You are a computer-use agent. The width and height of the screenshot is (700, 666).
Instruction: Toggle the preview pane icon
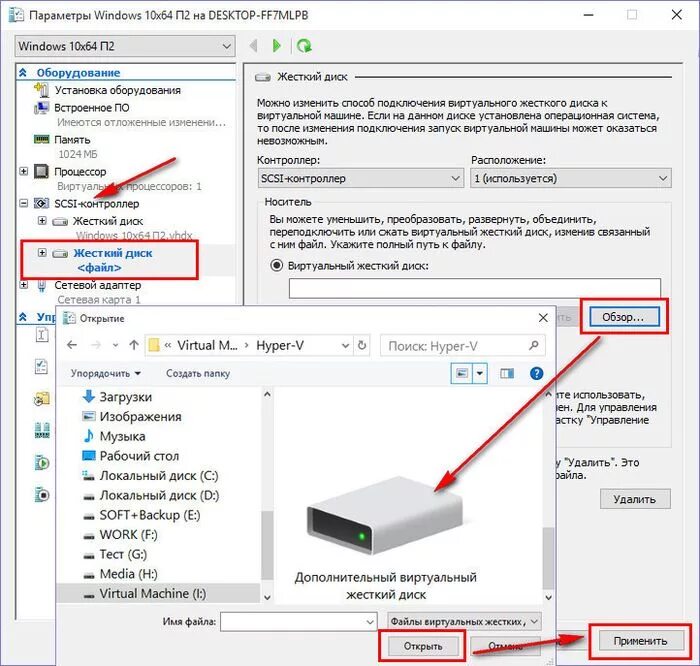[x=507, y=373]
